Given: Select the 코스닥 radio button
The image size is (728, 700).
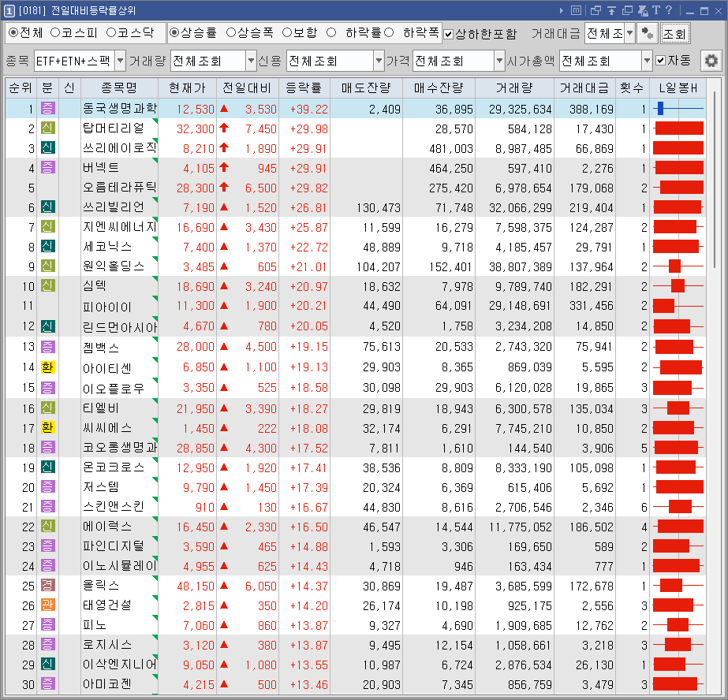Looking at the screenshot, I should (x=111, y=32).
